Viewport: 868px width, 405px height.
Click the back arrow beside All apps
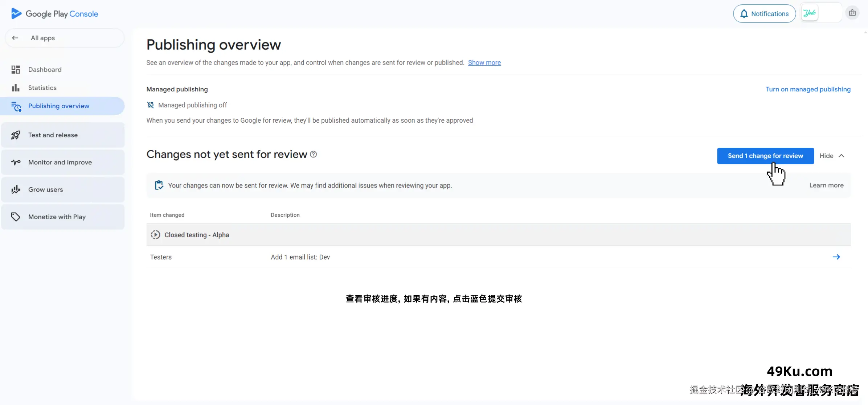pos(15,38)
